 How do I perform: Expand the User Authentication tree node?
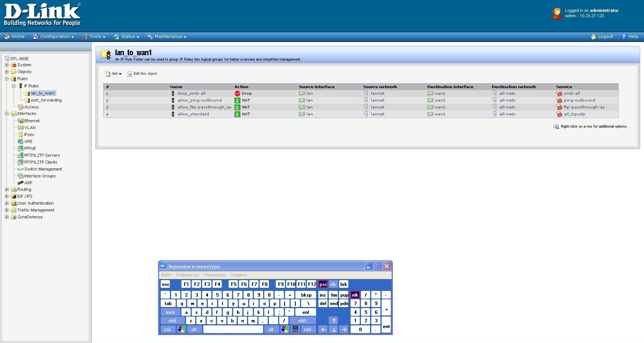click(x=7, y=203)
